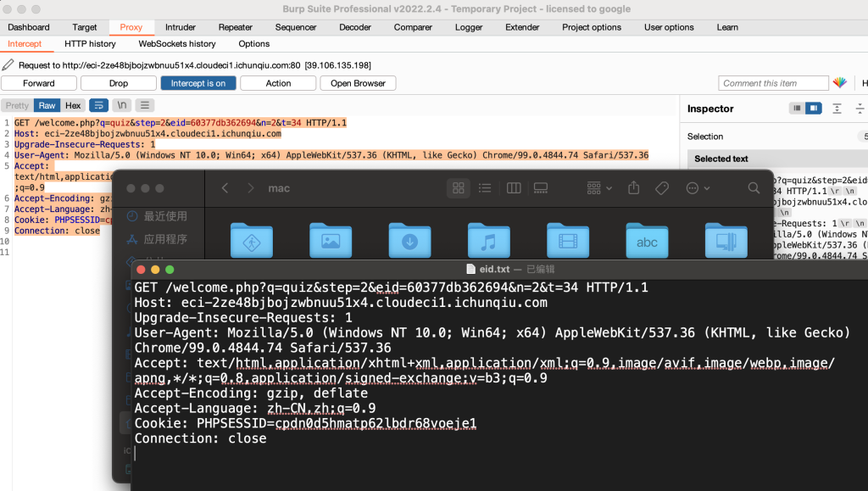Image resolution: width=868 pixels, height=491 pixels.
Task: Switch Inspector to right-docked layout icon
Action: 814,109
